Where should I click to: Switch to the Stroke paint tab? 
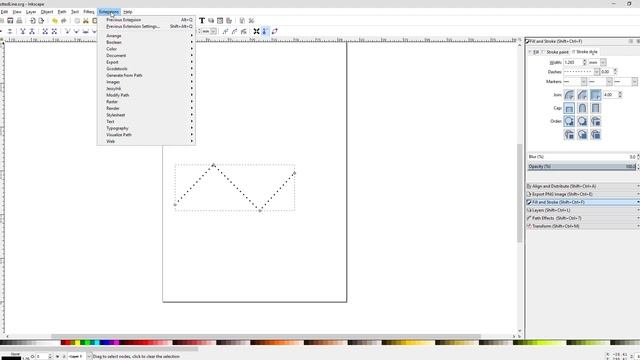pyautogui.click(x=556, y=52)
